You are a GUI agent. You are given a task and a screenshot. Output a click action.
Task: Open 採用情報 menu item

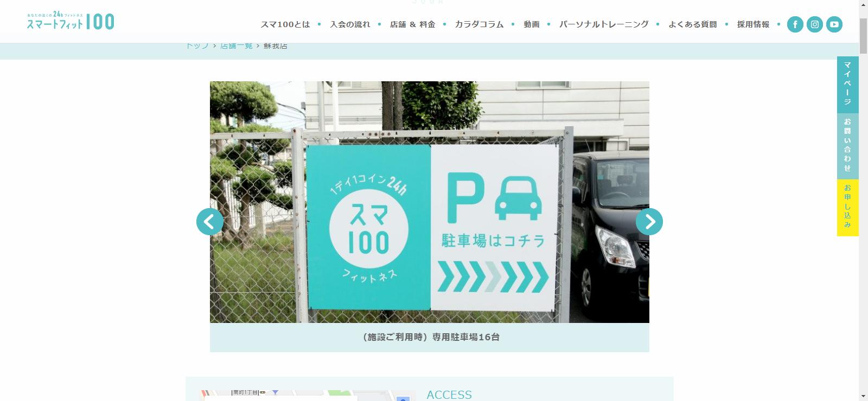(753, 24)
